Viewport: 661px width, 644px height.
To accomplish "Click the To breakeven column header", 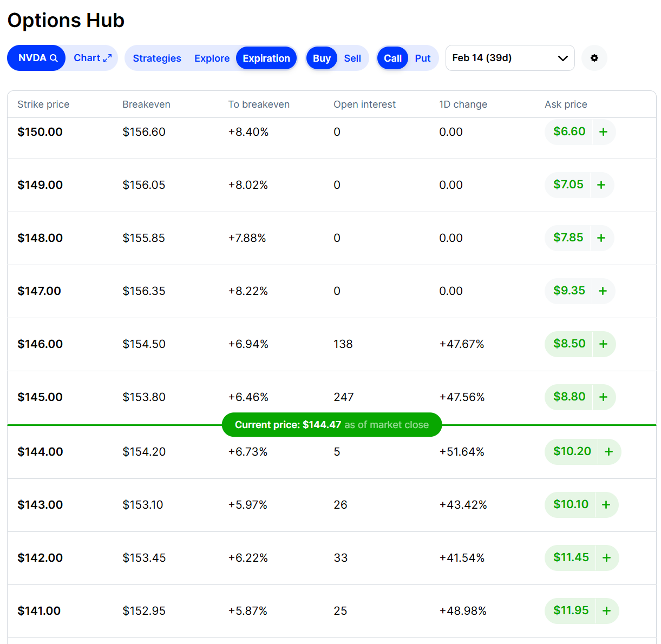I will 259,104.
